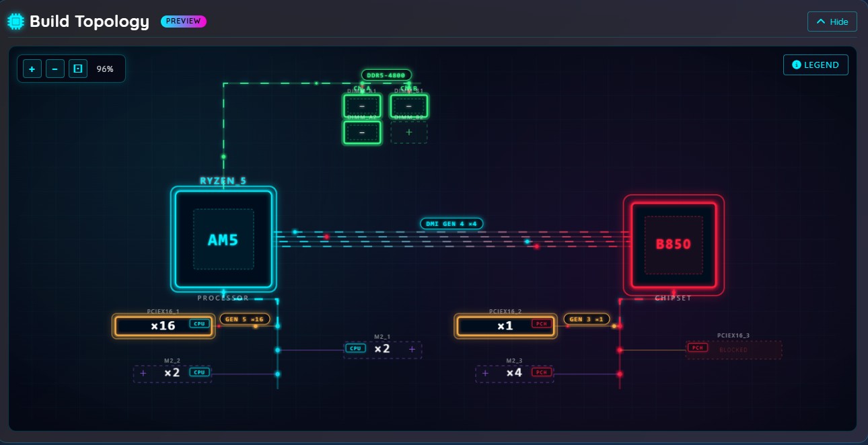The height and width of the screenshot is (445, 868).
Task: Add a drive to M2_2 slot
Action: (143, 373)
